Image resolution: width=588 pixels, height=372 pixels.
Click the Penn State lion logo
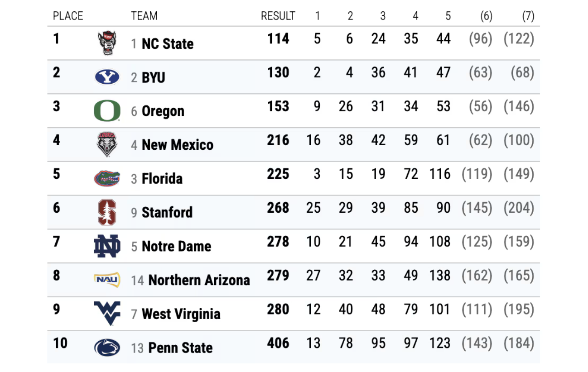[107, 348]
